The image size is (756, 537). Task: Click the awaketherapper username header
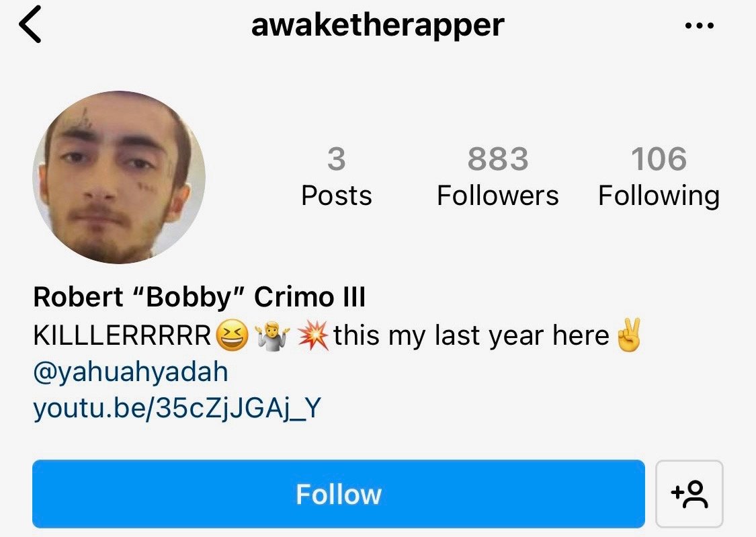pos(378,25)
